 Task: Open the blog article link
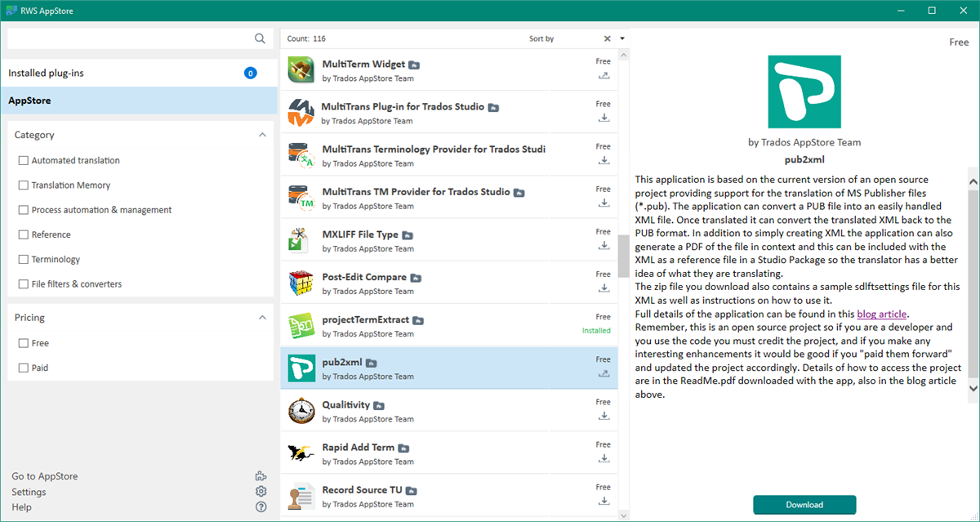coord(881,315)
